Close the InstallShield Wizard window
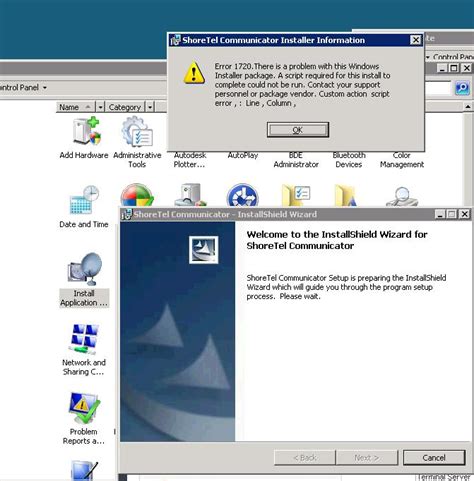 pos(465,214)
